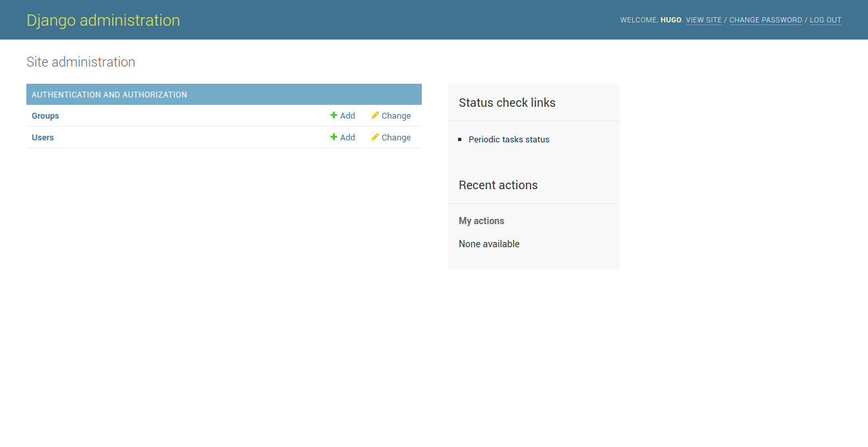LOG OUT of the Django admin
The image size is (868, 447).
coord(825,20)
